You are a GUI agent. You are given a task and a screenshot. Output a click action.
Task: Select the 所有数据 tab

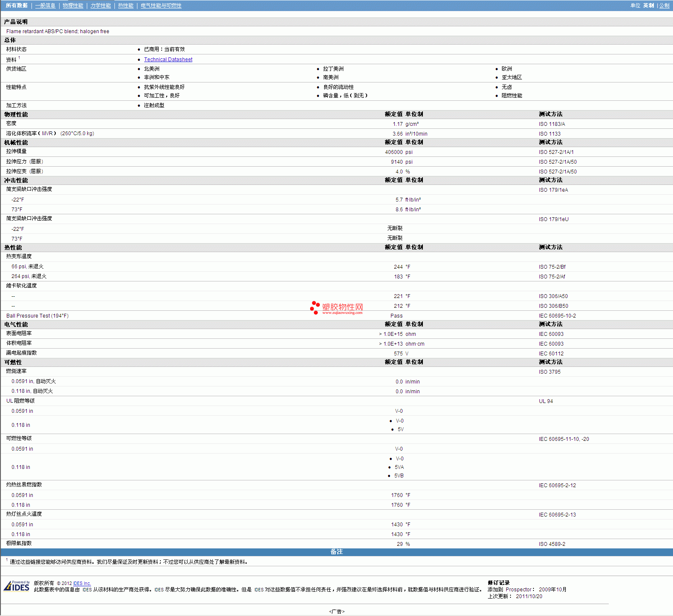pos(17,6)
